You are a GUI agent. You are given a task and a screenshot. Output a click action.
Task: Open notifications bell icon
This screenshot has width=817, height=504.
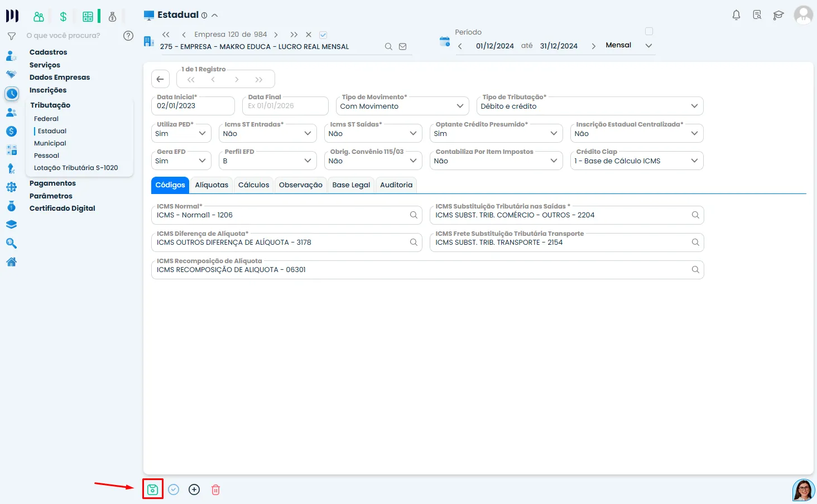(x=736, y=15)
